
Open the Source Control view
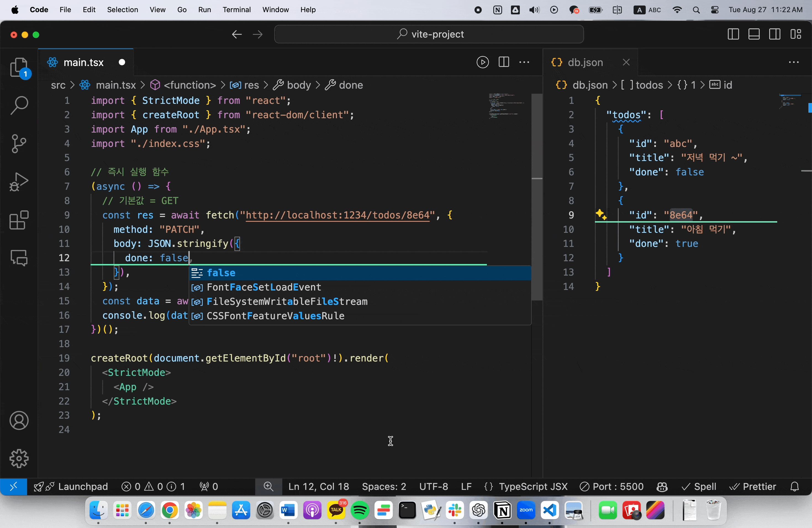click(x=19, y=144)
